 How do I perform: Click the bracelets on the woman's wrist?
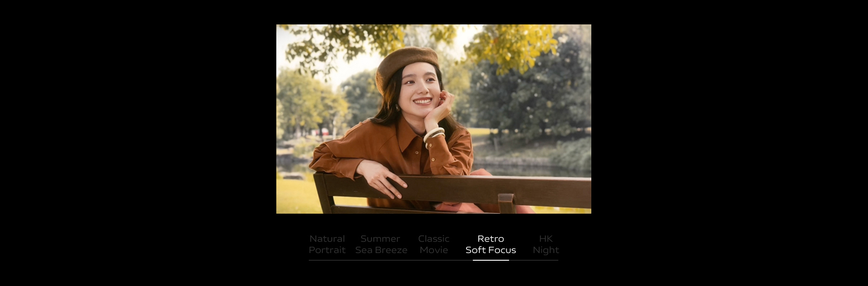[434, 135]
